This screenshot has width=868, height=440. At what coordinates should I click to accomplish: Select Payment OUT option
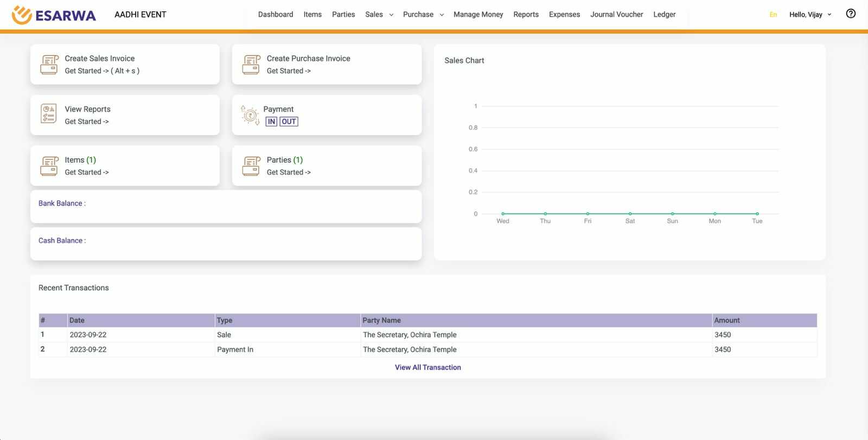289,122
